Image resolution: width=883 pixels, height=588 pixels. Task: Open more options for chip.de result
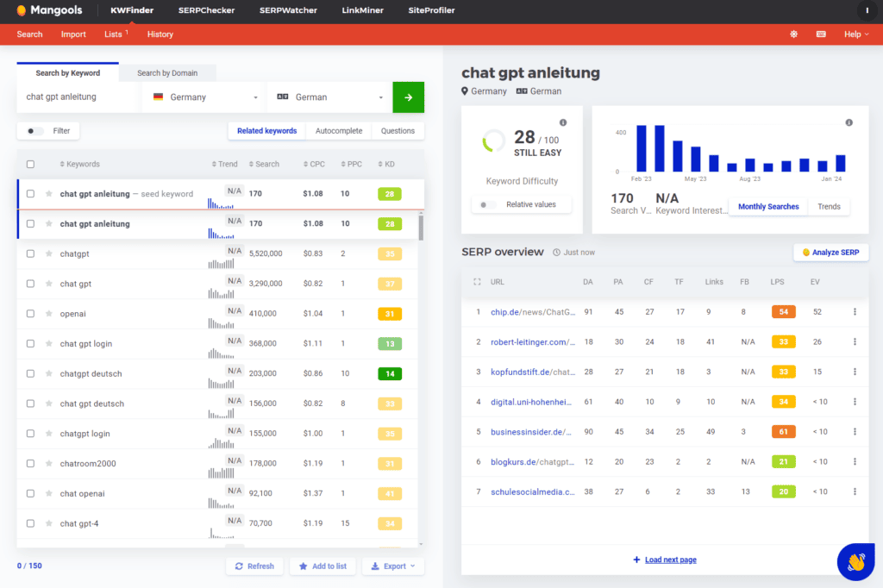pos(855,312)
